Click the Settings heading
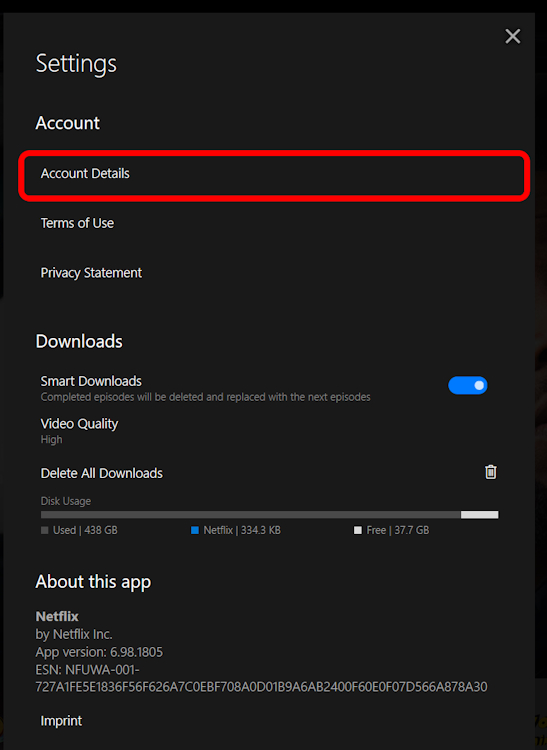The height and width of the screenshot is (750, 547). 76,64
